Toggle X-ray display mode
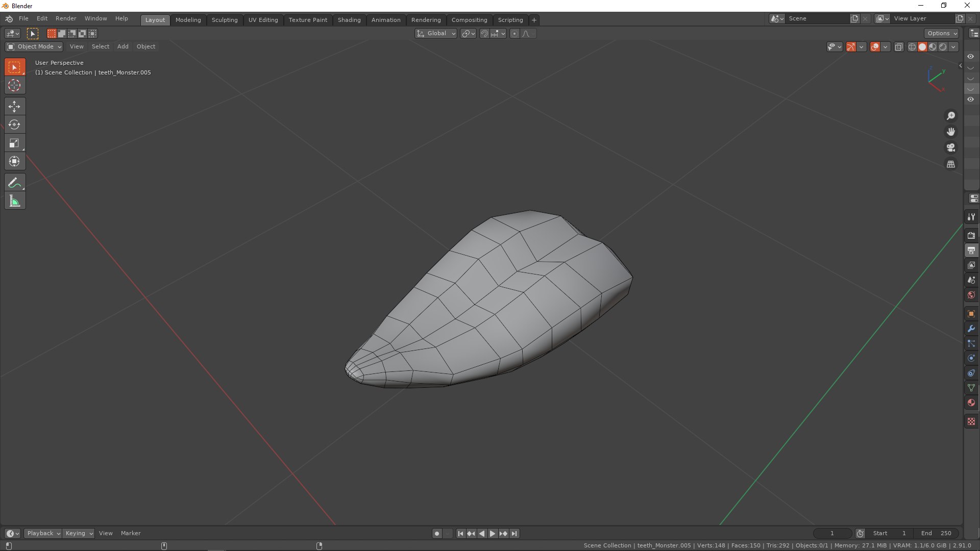 pos(899,47)
